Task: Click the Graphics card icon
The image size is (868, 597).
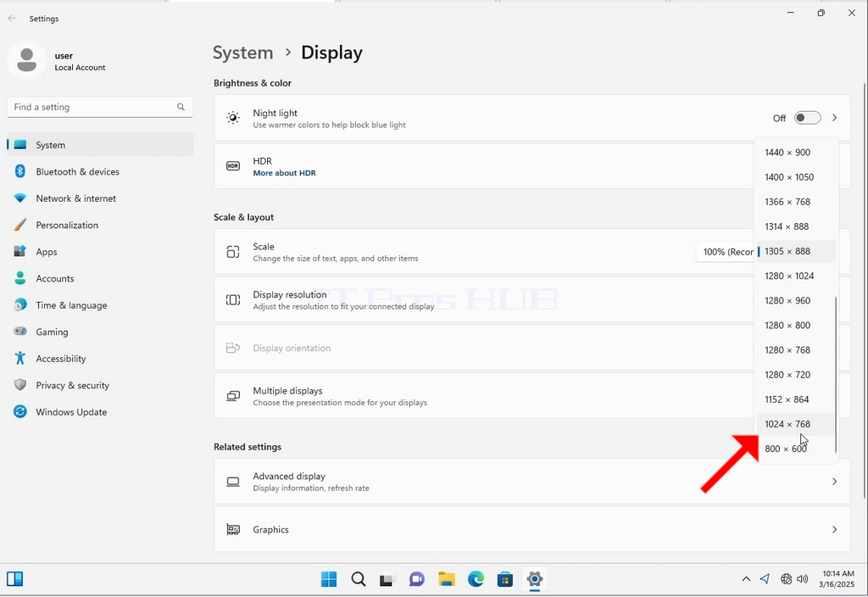Action: pyautogui.click(x=233, y=530)
